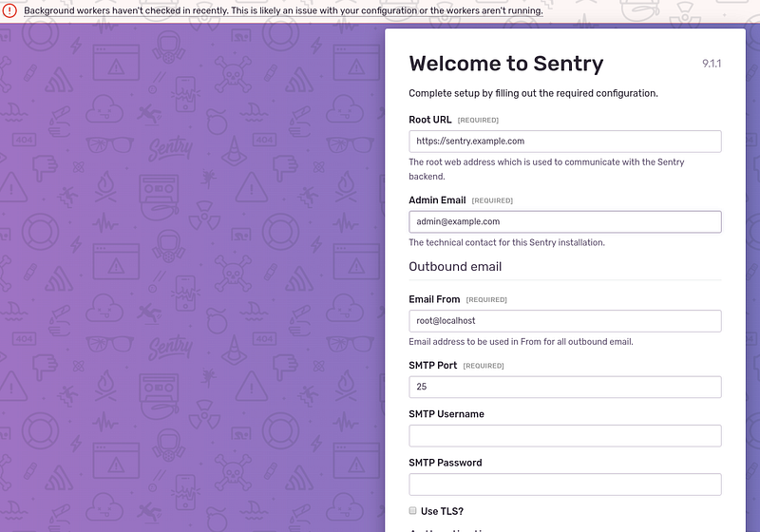Click the "SMTP Password" label
Viewport: 760px width, 532px height.
coord(445,463)
